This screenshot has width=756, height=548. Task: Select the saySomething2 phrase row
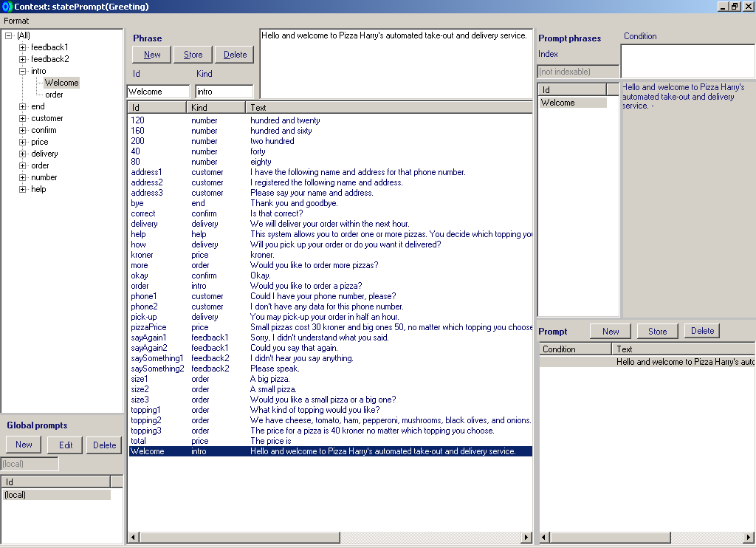331,369
